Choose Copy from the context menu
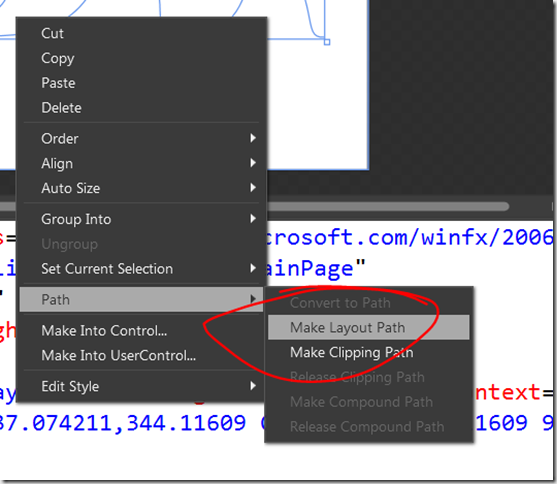 tap(141, 58)
